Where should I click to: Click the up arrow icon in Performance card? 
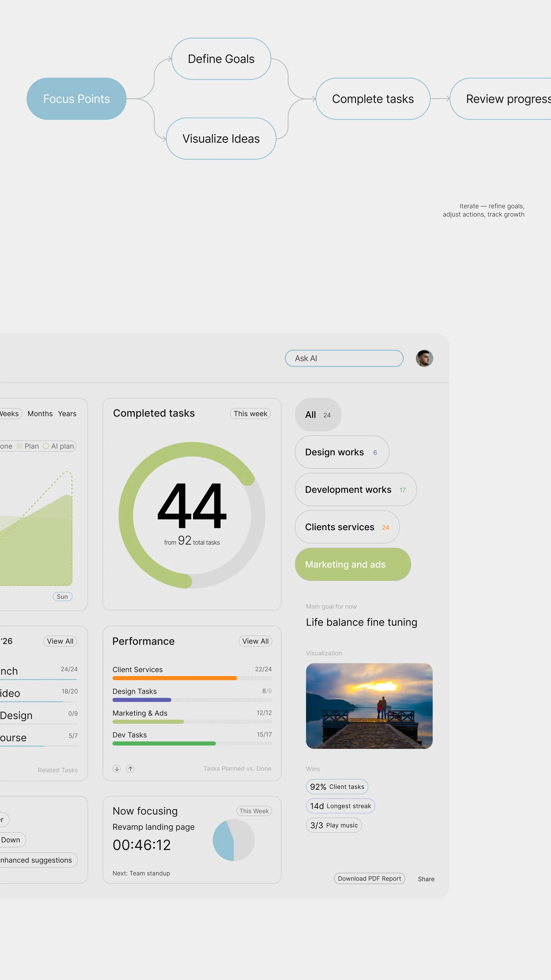click(x=130, y=769)
